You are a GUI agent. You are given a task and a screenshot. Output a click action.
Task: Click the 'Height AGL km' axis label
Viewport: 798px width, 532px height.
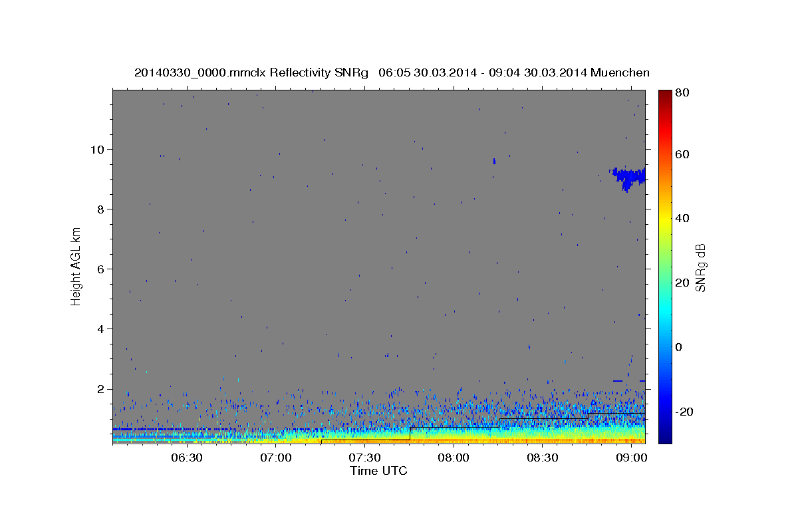click(x=76, y=266)
